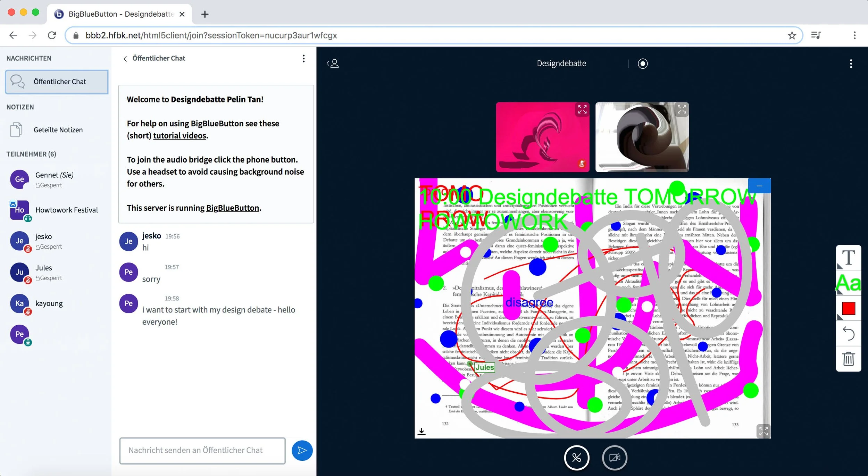Make presentation fullscreen via corner icon
Image resolution: width=868 pixels, height=476 pixels.
(763, 431)
